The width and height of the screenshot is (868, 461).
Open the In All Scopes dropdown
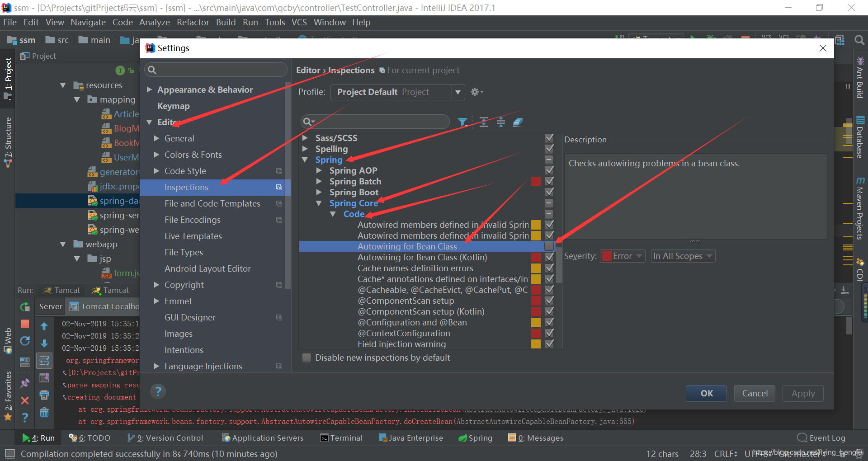click(x=683, y=256)
